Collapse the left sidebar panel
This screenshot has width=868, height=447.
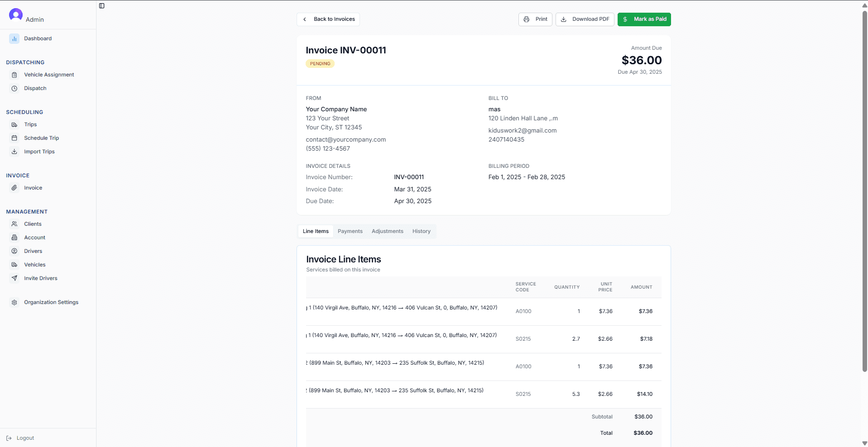click(101, 6)
